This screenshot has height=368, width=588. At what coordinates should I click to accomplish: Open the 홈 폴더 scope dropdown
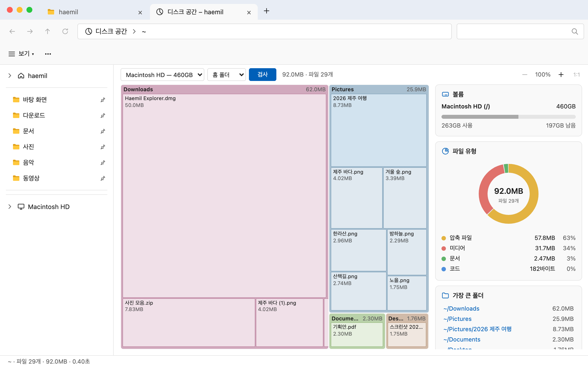(x=227, y=75)
